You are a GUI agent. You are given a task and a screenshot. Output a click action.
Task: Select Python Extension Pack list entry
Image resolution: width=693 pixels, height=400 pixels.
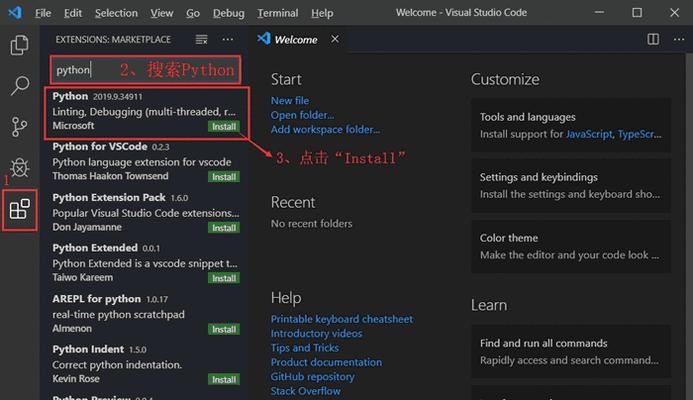point(146,215)
